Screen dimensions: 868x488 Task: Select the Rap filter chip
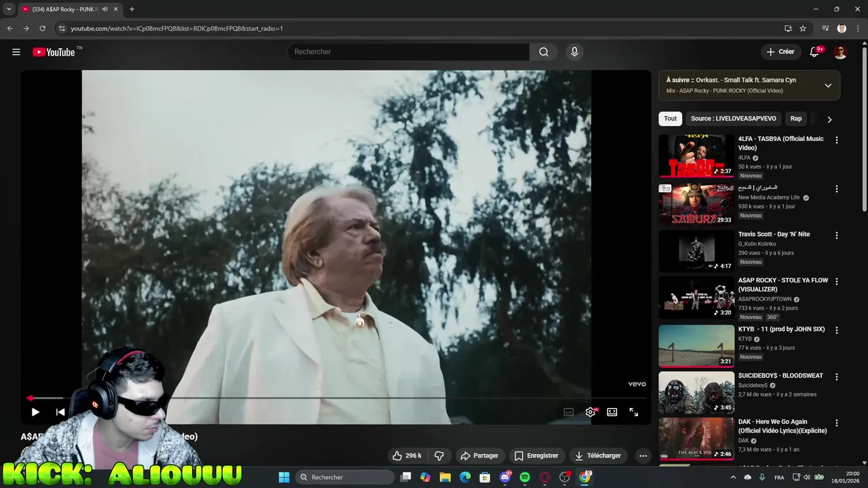[796, 119]
